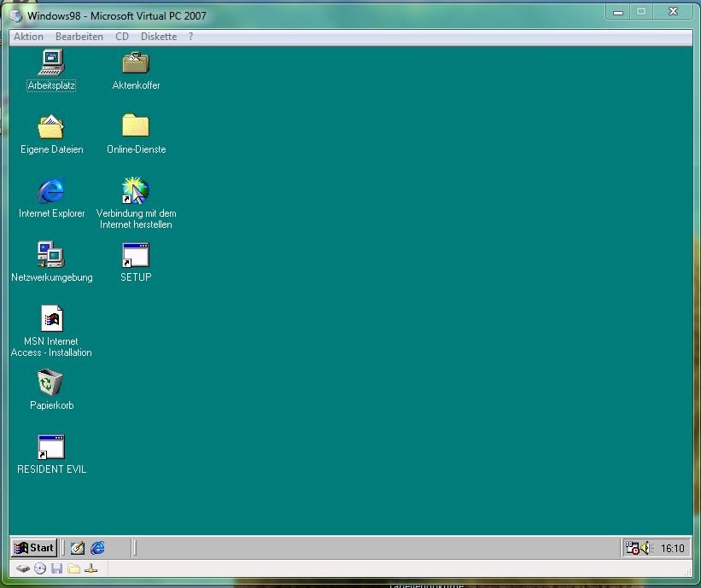Click the Task Scheduler tray icon

click(632, 548)
